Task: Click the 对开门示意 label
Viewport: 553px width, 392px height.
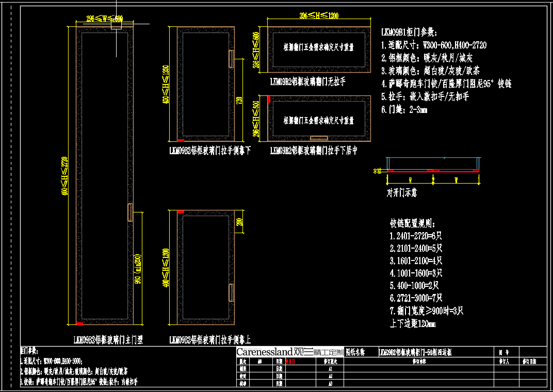Action: (402, 193)
